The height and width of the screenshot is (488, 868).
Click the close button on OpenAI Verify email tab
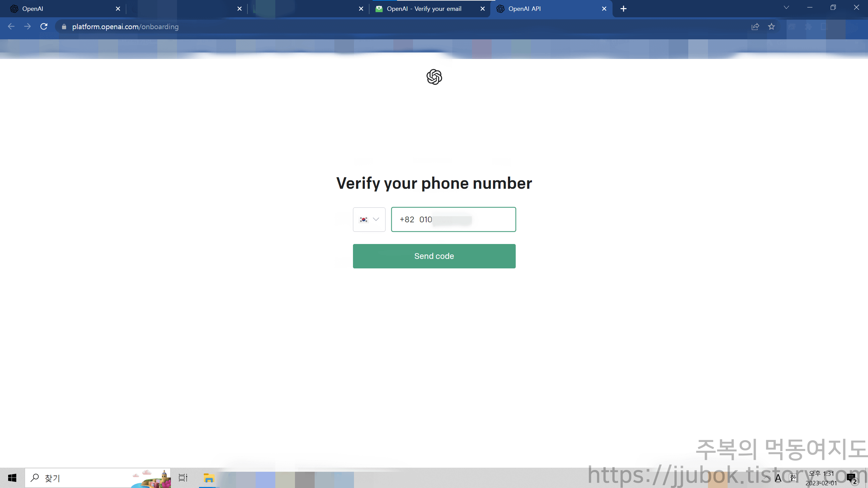tap(482, 8)
